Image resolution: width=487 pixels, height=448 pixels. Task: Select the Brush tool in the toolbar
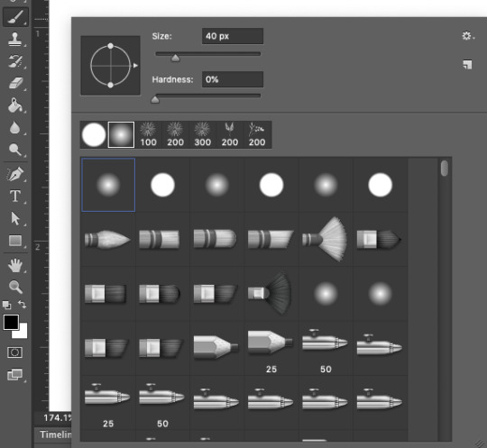15,17
